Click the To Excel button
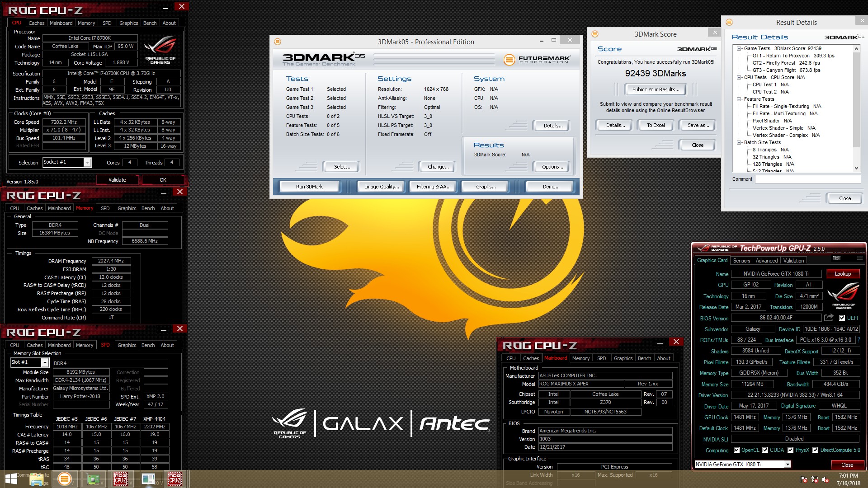The image size is (868, 488). (656, 125)
